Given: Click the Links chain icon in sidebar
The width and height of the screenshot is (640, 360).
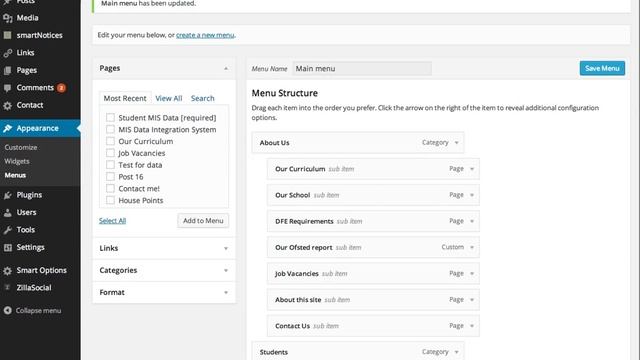Looking at the screenshot, I should tap(7, 53).
